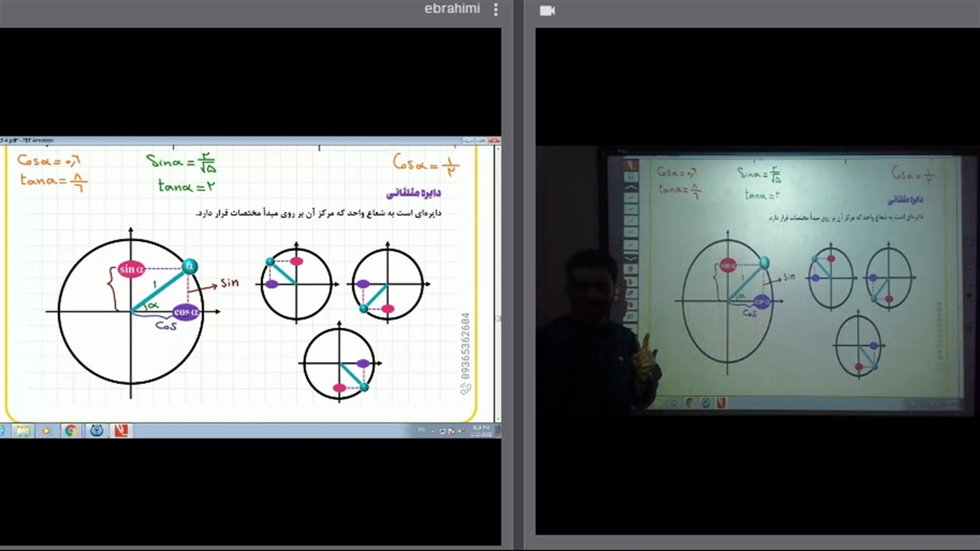Click the presenter's webcam video feed
This screenshot has height=551, width=980.
coord(756,283)
